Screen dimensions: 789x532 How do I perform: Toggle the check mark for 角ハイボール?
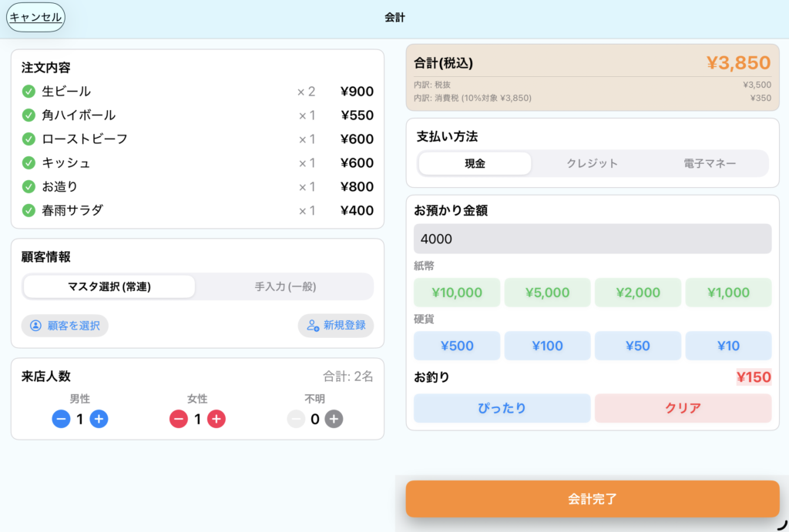click(29, 115)
